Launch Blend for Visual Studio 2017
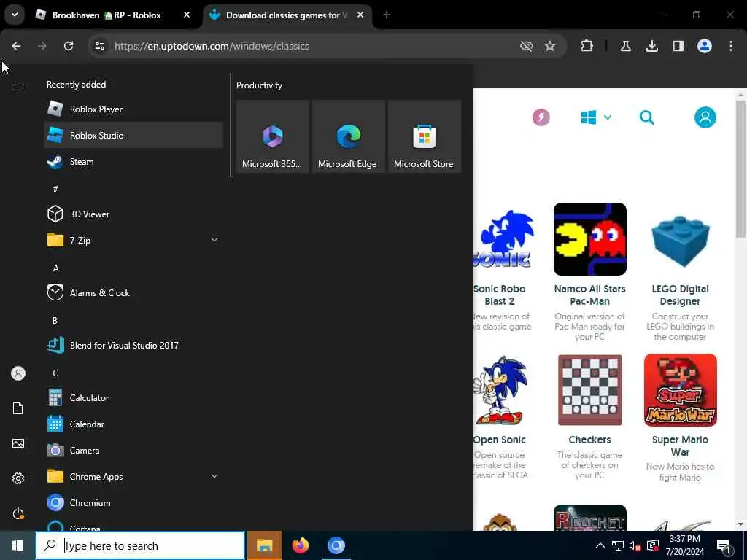This screenshot has width=747, height=560. click(133, 345)
